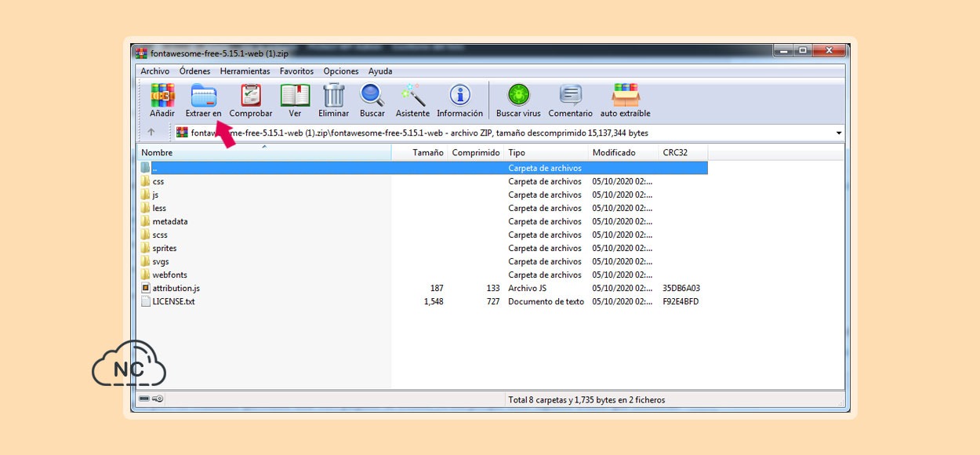Click the compressed size value '727'
This screenshot has width=980, height=455.
[492, 301]
